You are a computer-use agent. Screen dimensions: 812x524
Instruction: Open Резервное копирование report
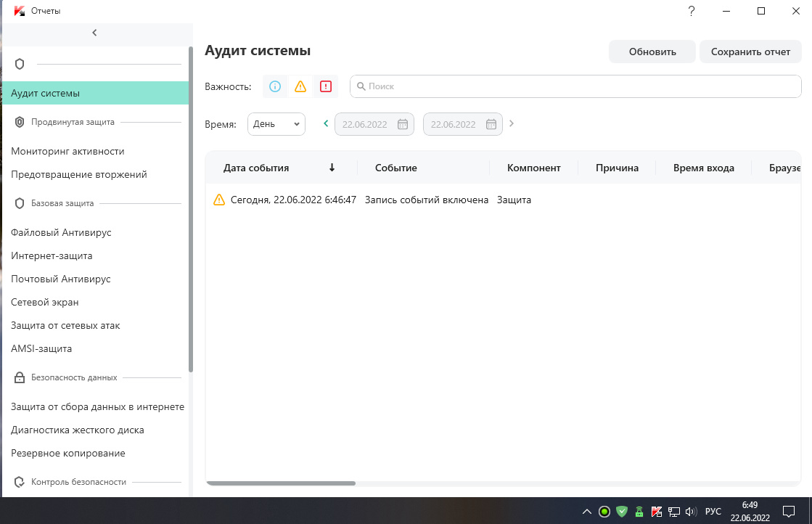(68, 454)
